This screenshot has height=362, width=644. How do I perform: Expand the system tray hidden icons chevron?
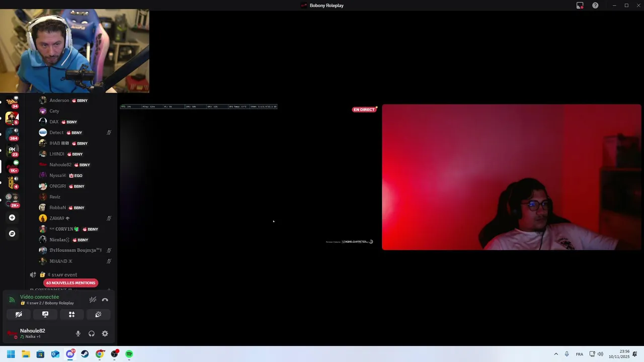pos(556,354)
